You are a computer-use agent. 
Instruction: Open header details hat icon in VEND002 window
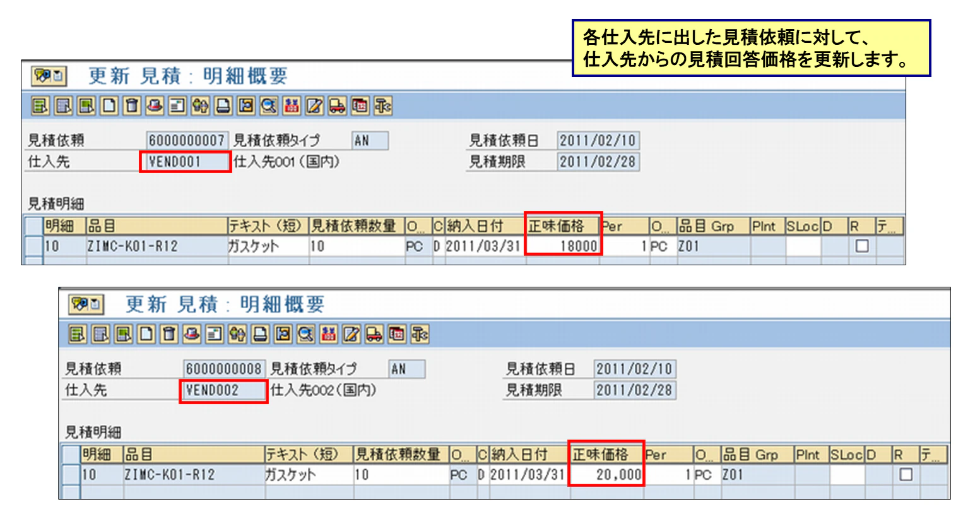tap(191, 334)
